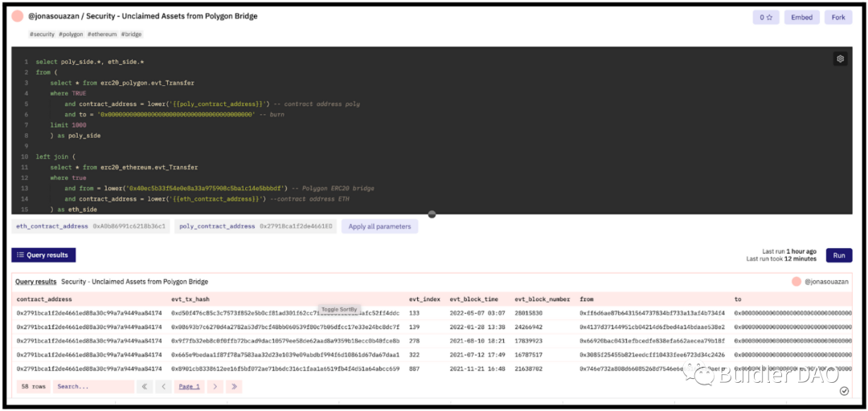Viewport: 868px width, 411px height.
Task: Click the author avatar beside @jonasouazan title
Action: pyautogui.click(x=18, y=17)
